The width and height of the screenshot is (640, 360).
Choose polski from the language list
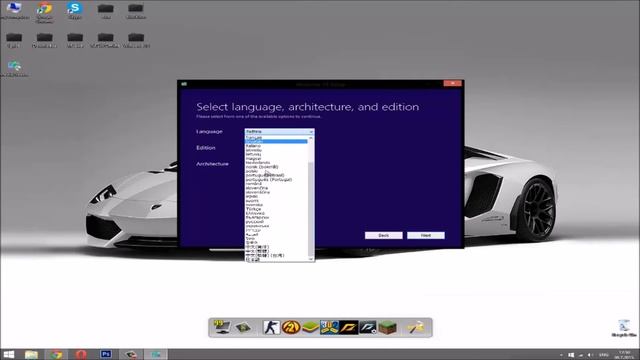[x=276, y=171]
